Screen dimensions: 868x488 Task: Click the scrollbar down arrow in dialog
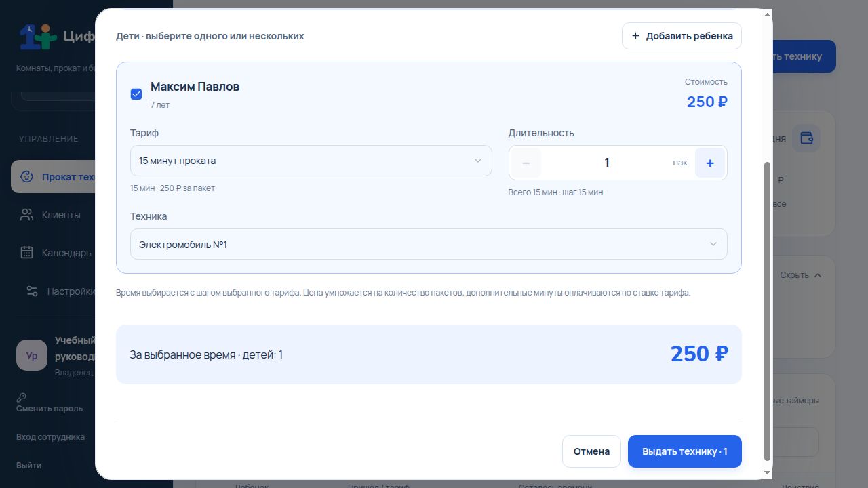768,472
